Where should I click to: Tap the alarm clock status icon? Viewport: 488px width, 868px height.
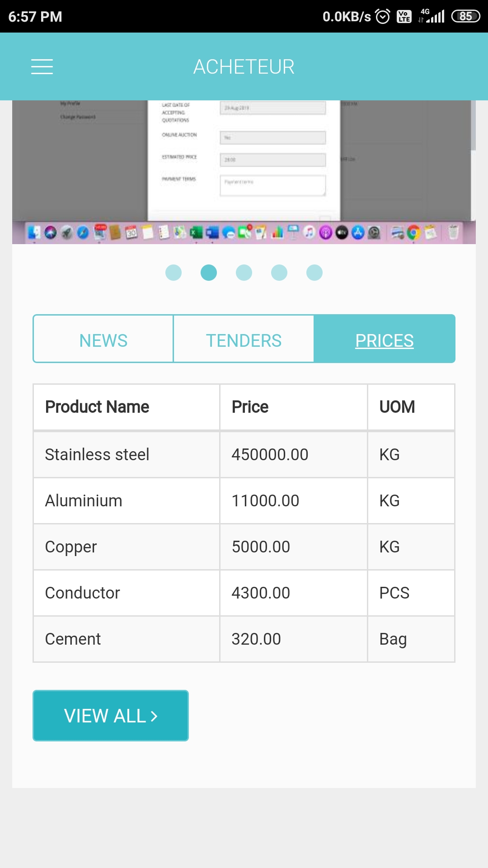point(383,17)
